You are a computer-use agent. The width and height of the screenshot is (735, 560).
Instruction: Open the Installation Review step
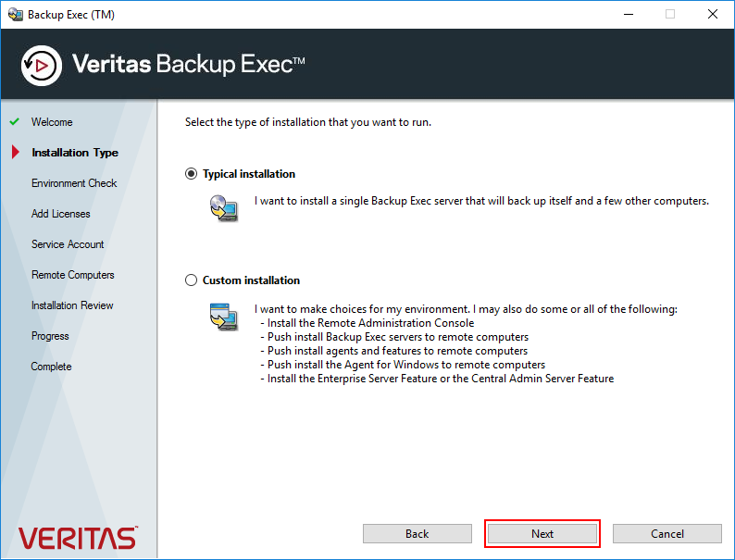tap(72, 305)
